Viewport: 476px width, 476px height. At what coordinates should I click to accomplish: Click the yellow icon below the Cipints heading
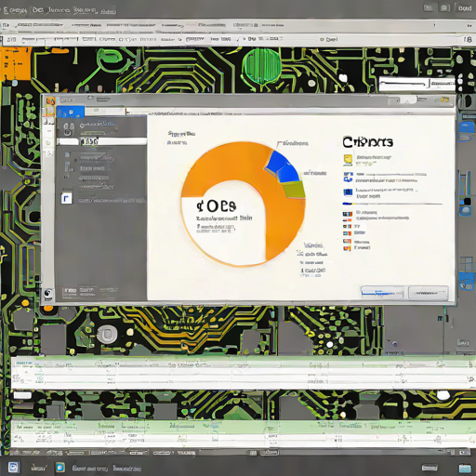point(348,160)
